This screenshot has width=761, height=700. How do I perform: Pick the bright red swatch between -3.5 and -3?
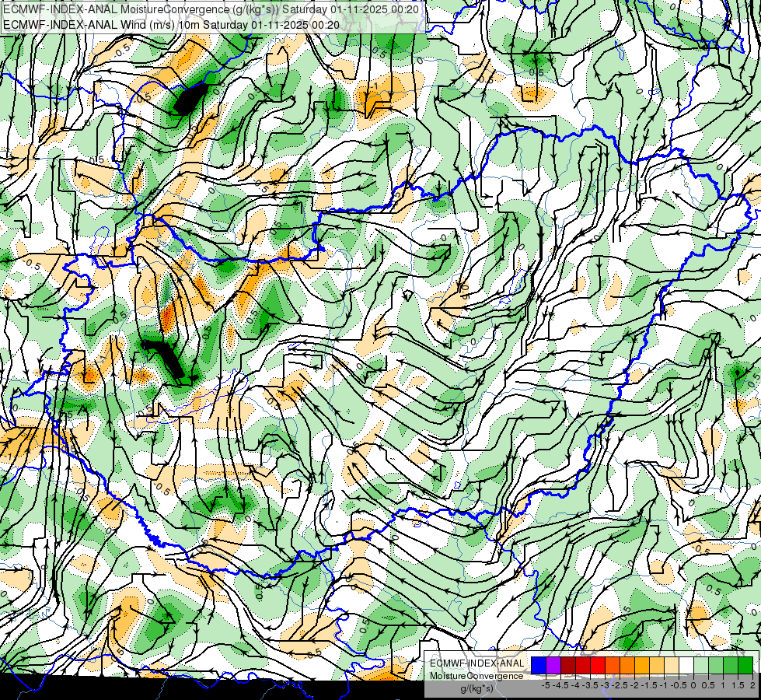click(x=598, y=666)
